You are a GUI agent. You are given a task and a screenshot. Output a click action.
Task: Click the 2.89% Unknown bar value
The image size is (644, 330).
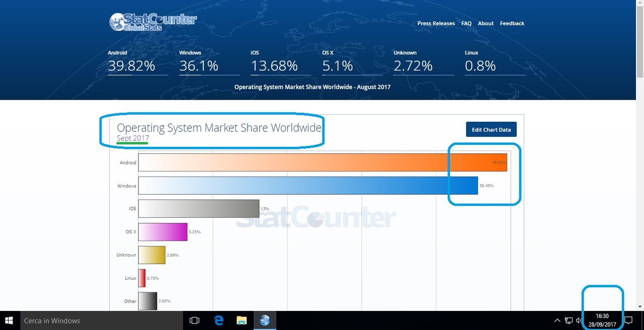173,255
